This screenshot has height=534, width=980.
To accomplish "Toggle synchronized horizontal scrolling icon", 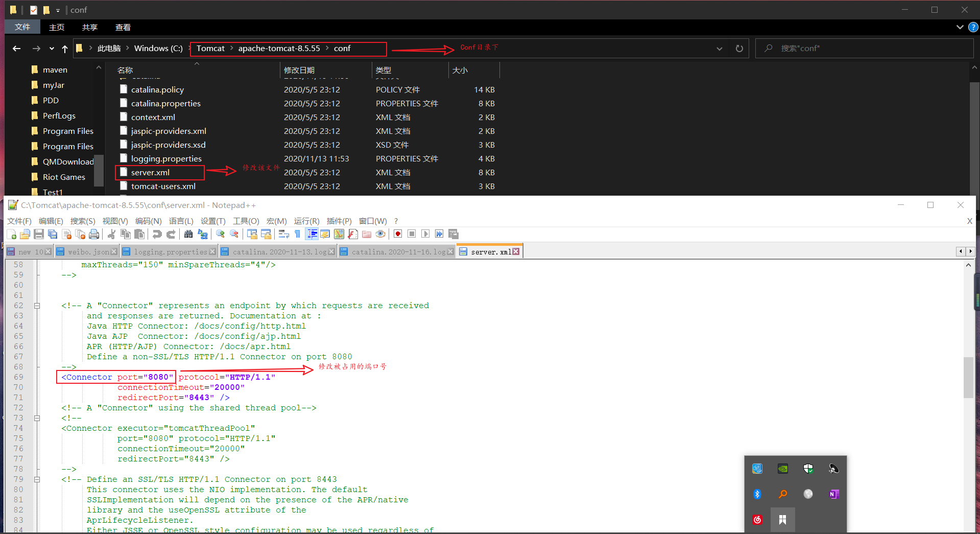I will (266, 234).
